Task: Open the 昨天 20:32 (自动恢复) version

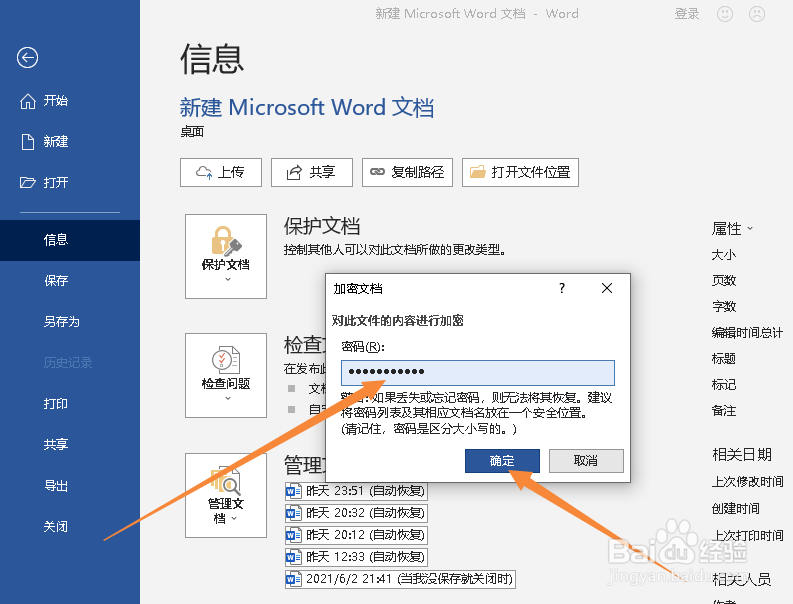Action: click(x=356, y=513)
